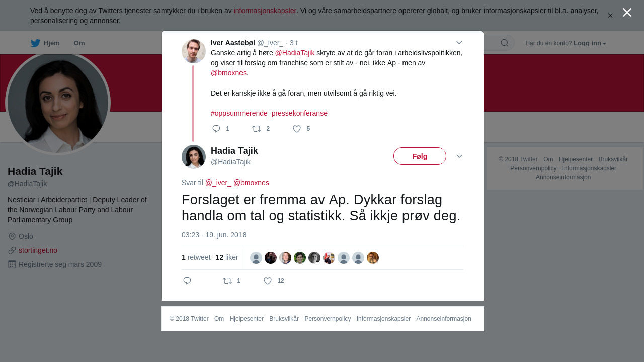Viewport: 644px width, 362px height.
Task: Like Hadia Tajik's tweet with heart
Action: [x=268, y=281]
